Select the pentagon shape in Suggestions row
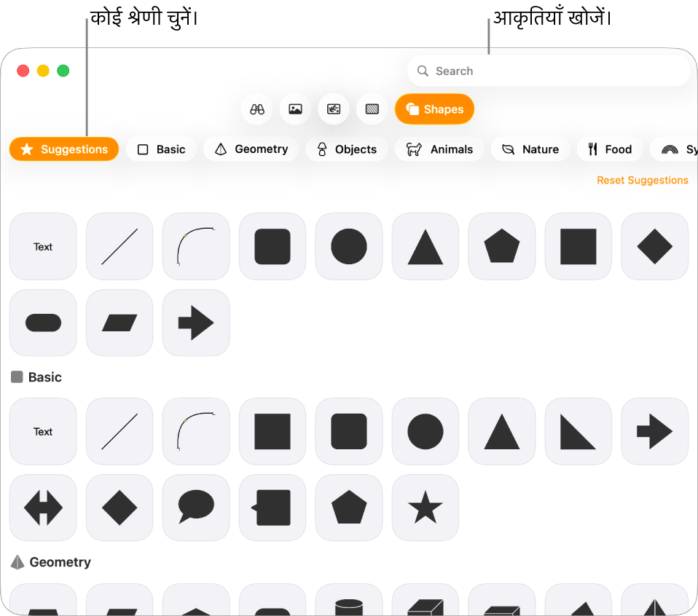 click(502, 246)
